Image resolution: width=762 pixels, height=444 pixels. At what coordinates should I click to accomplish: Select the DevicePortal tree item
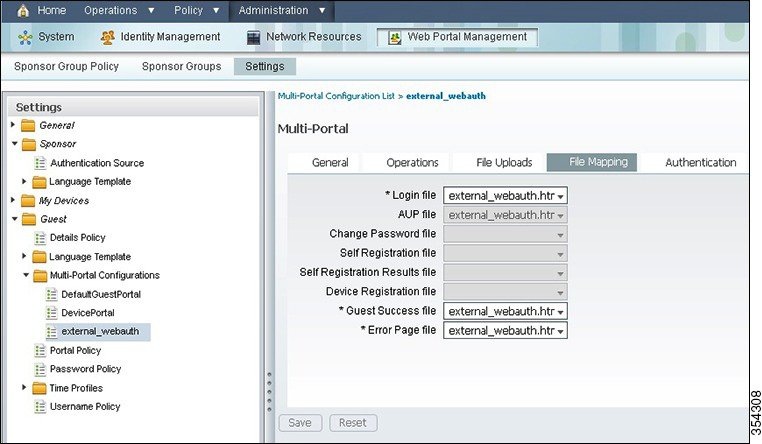(87, 313)
